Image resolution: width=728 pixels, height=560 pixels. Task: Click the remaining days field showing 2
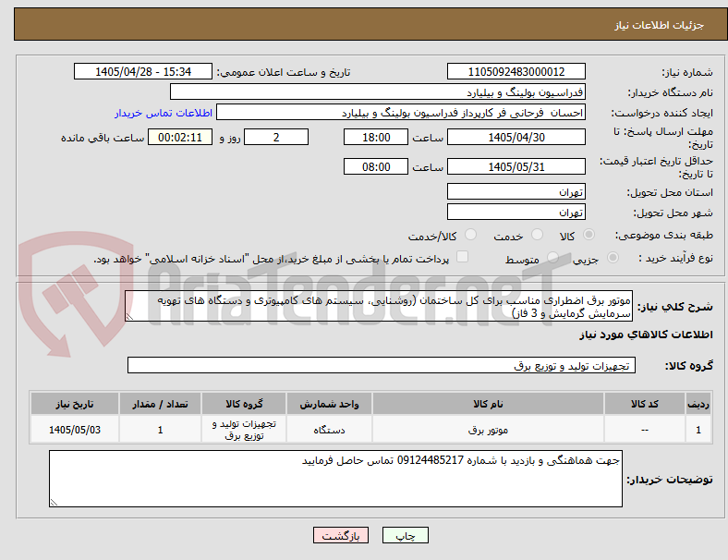[276, 137]
